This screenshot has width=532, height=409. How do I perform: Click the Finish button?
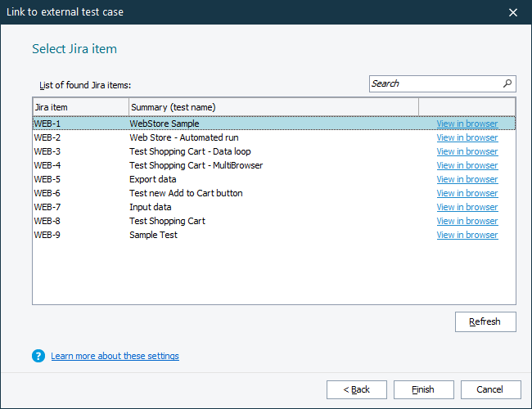(423, 389)
